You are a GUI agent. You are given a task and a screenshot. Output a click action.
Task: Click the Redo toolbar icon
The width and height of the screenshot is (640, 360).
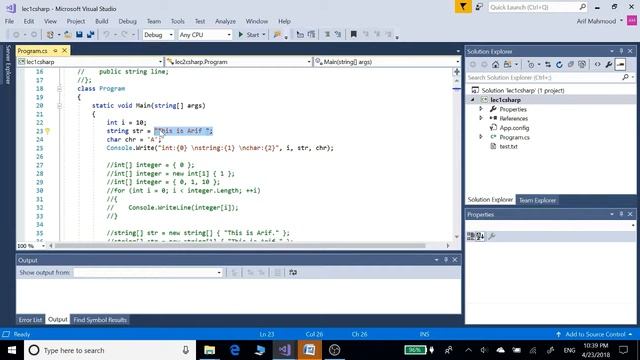point(124,35)
